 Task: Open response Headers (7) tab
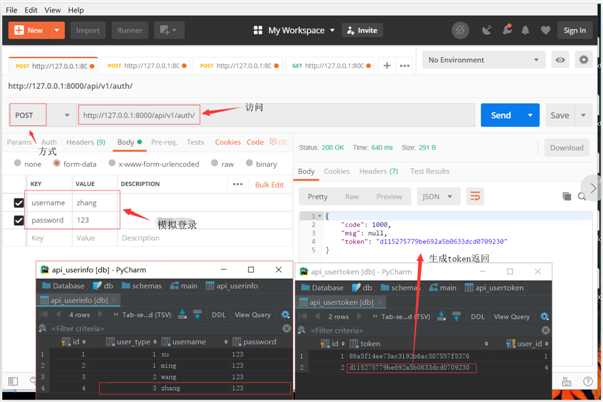379,171
